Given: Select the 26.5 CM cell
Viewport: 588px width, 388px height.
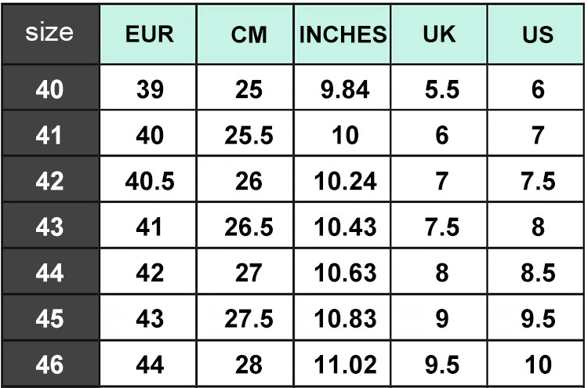Looking at the screenshot, I should click(x=248, y=227).
